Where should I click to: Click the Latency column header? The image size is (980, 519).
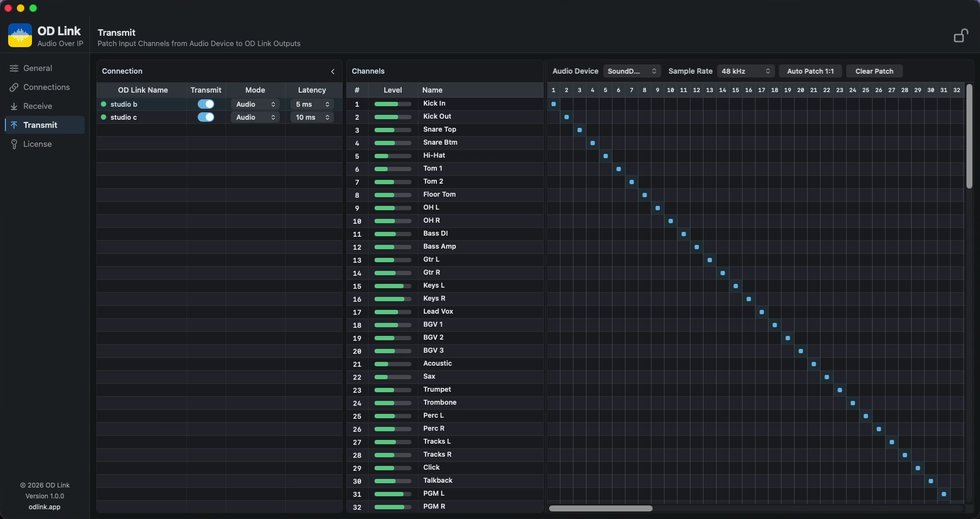312,90
